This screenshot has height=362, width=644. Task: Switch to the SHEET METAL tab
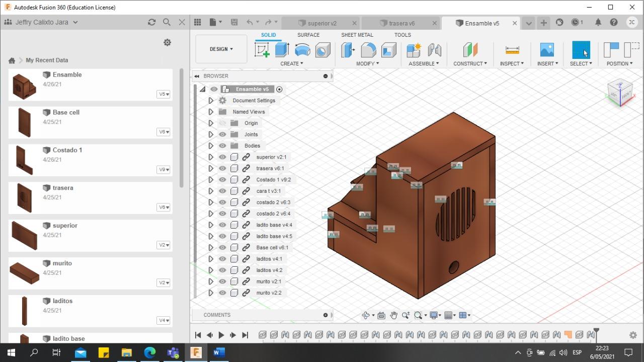coord(357,35)
